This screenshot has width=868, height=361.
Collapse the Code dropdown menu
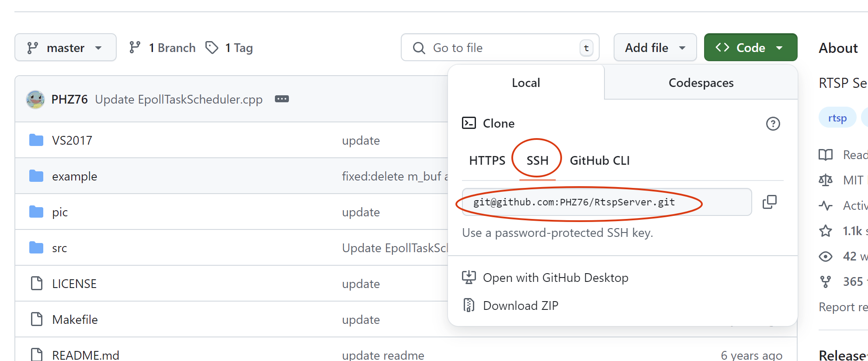[750, 47]
